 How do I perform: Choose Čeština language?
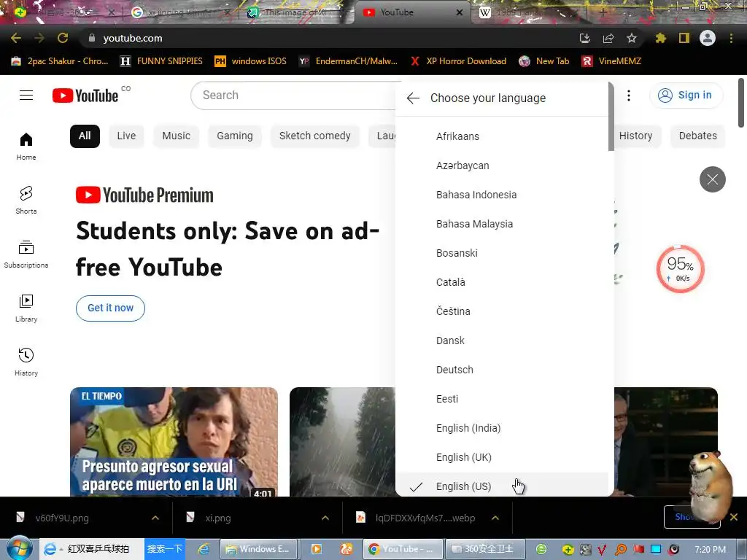click(502, 311)
